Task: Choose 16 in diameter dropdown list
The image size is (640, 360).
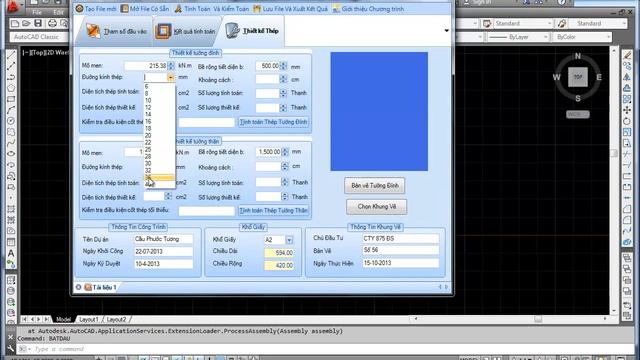Action: tap(148, 121)
